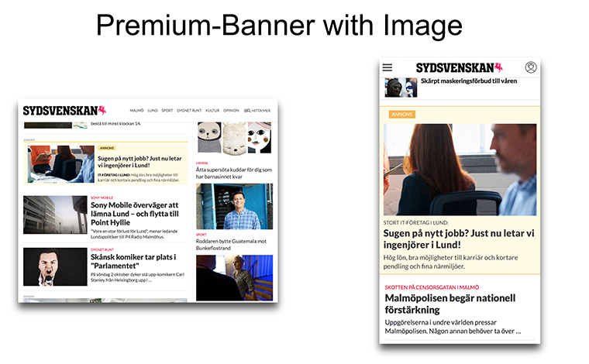Screen dimensions: 589x364
Task: Click the SONY MOBILE category tag
Action: click(102, 197)
